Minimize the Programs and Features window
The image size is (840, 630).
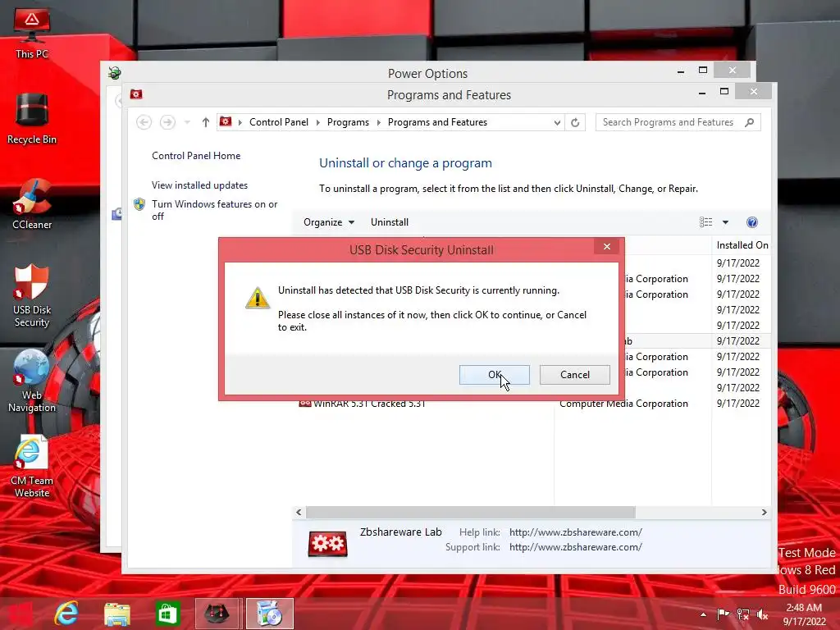pos(702,93)
